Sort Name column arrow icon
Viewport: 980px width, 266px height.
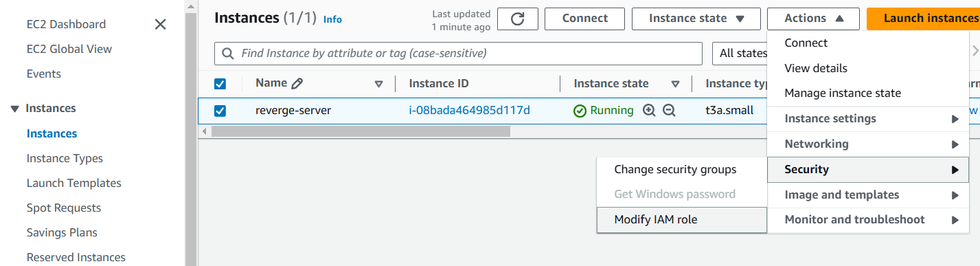pos(378,84)
